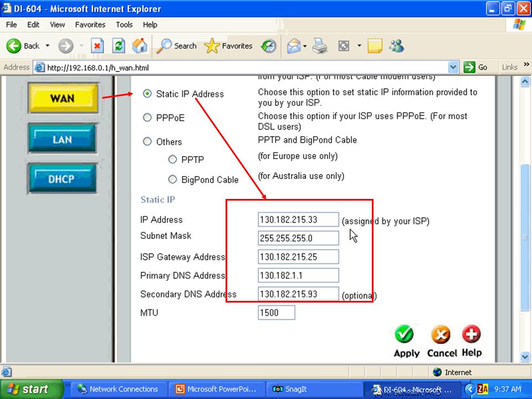Click the scrollbar up arrow
Image resolution: width=532 pixels, height=399 pixels.
click(525, 81)
